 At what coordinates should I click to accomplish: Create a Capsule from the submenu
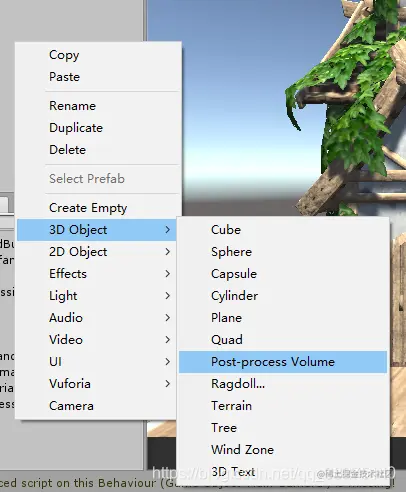[283, 274]
